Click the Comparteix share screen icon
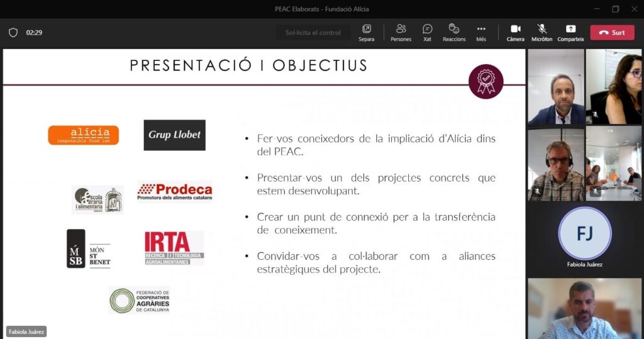 pyautogui.click(x=570, y=32)
